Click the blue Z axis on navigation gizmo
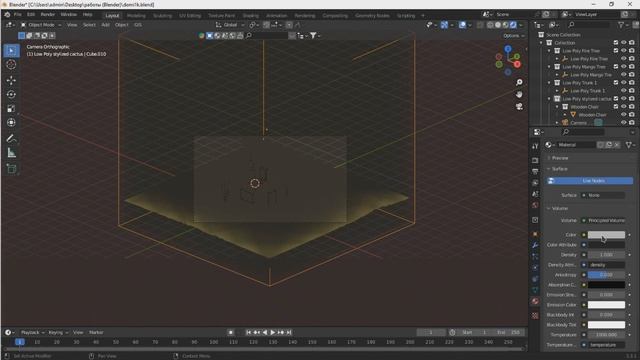This screenshot has width=640, height=360. 508,49
